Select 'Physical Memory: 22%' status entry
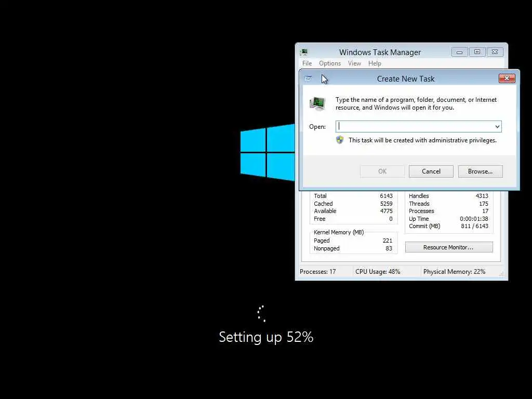Image resolution: width=532 pixels, height=399 pixels. (454, 272)
